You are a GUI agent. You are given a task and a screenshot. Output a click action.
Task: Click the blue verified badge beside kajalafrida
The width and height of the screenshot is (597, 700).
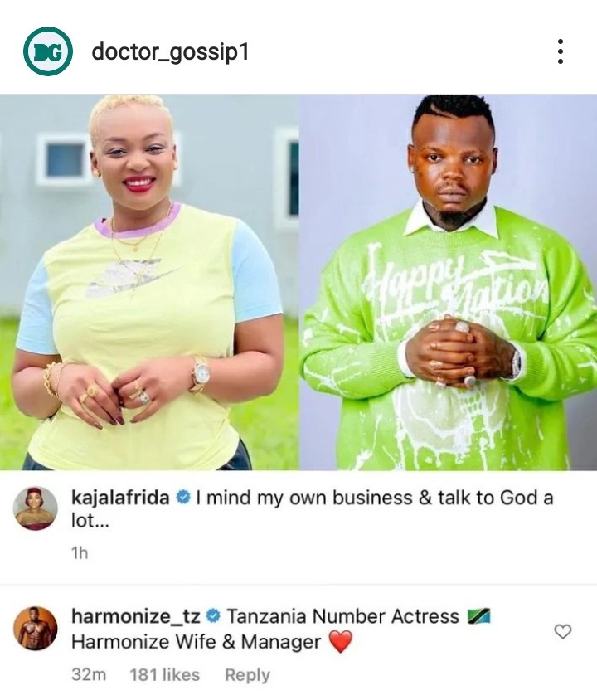click(x=183, y=498)
